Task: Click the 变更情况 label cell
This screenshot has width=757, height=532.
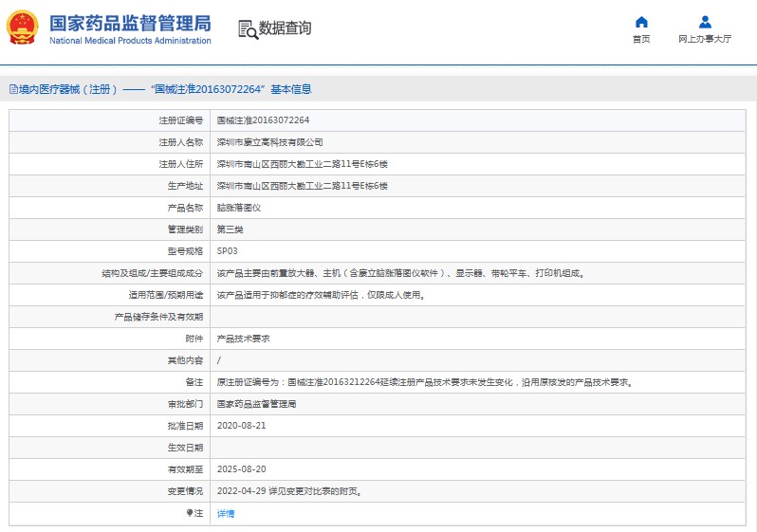Action: coord(110,491)
